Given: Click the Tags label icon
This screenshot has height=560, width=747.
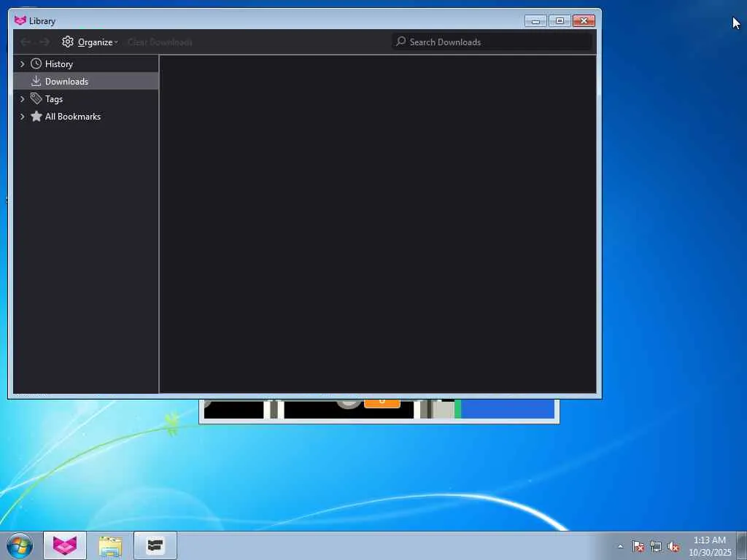Looking at the screenshot, I should 36,98.
